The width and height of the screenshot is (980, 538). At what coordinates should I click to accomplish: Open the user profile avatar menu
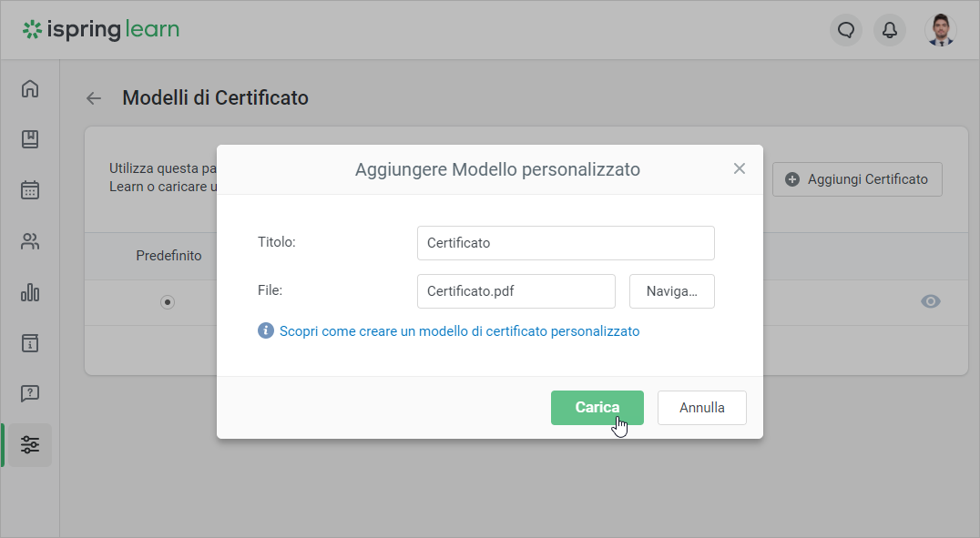(x=940, y=30)
